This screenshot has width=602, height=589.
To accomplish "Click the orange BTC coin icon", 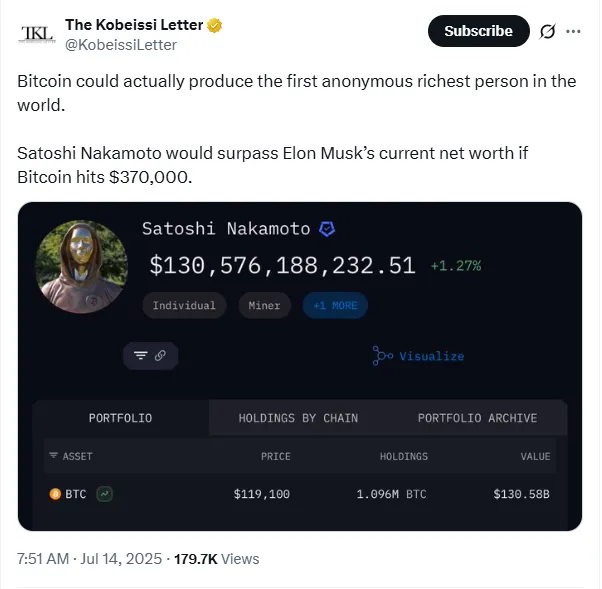I will click(x=55, y=494).
